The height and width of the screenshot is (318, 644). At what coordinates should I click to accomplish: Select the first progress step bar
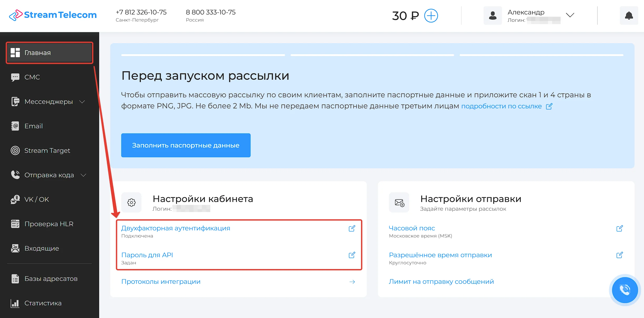point(203,55)
